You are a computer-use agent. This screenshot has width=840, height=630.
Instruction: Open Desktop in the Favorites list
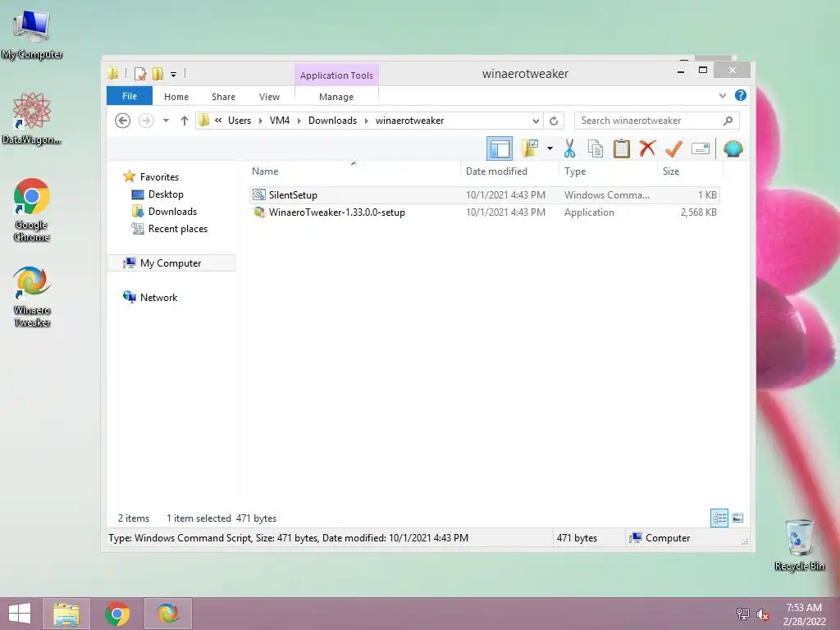166,194
